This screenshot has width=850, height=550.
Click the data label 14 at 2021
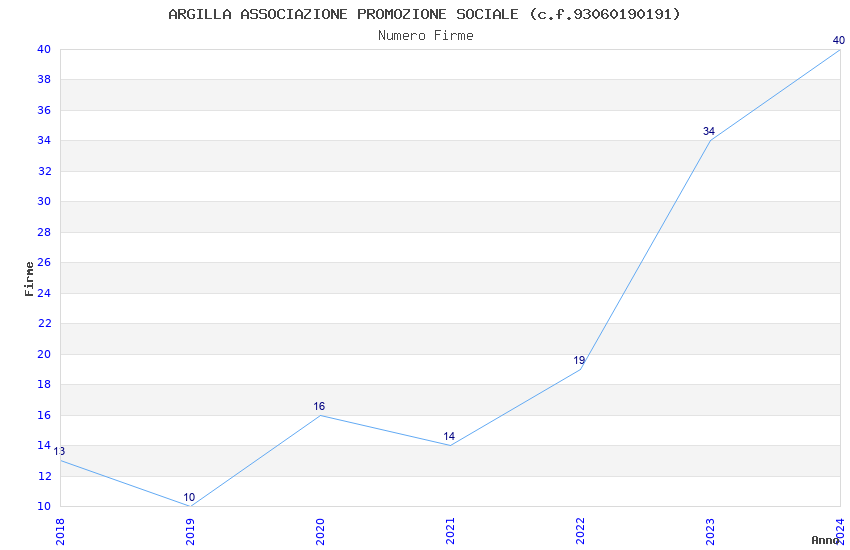click(x=449, y=436)
